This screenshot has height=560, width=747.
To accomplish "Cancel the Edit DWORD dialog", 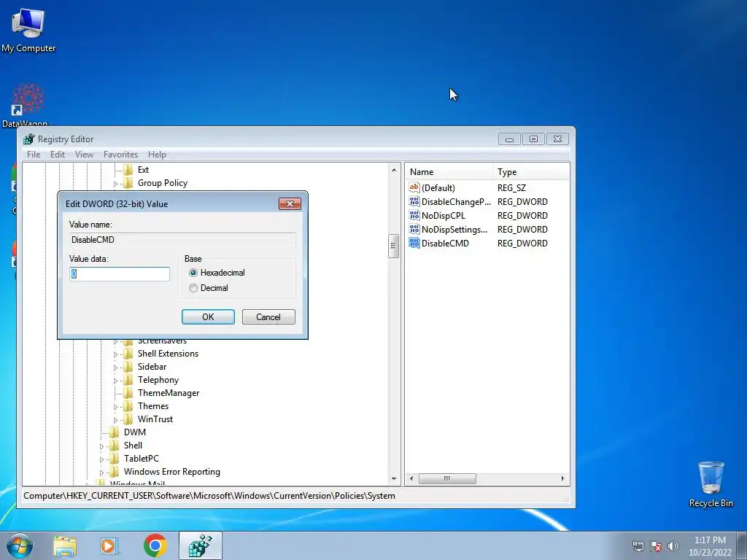I will [x=268, y=317].
